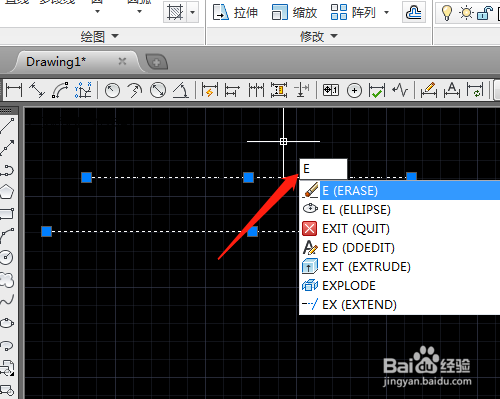Viewport: 500px width, 399px height.
Task: Select the Linear dimension tool
Action: (14, 90)
